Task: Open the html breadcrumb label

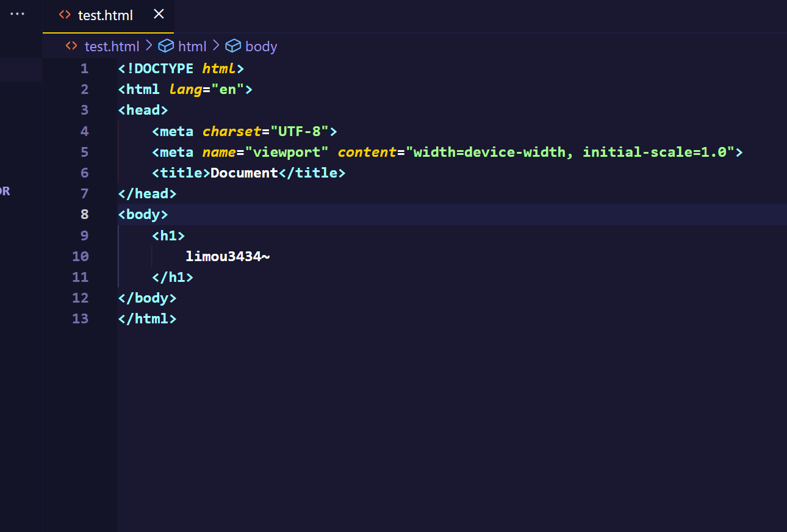Action: pyautogui.click(x=192, y=46)
